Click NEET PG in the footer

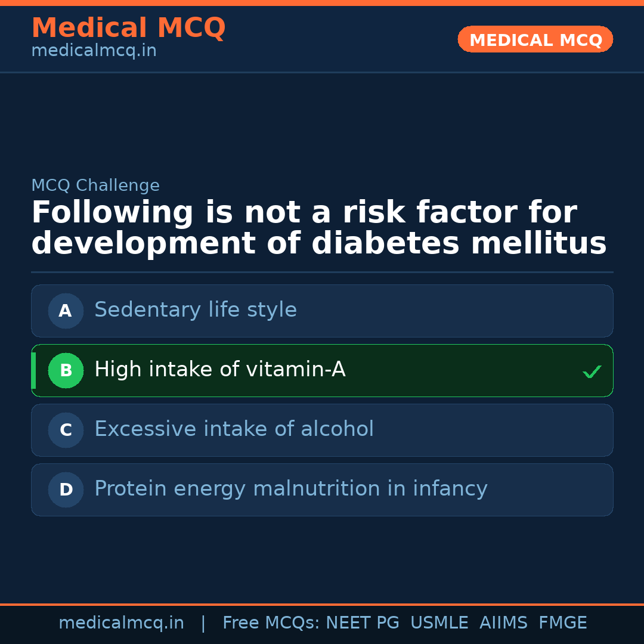point(363,623)
